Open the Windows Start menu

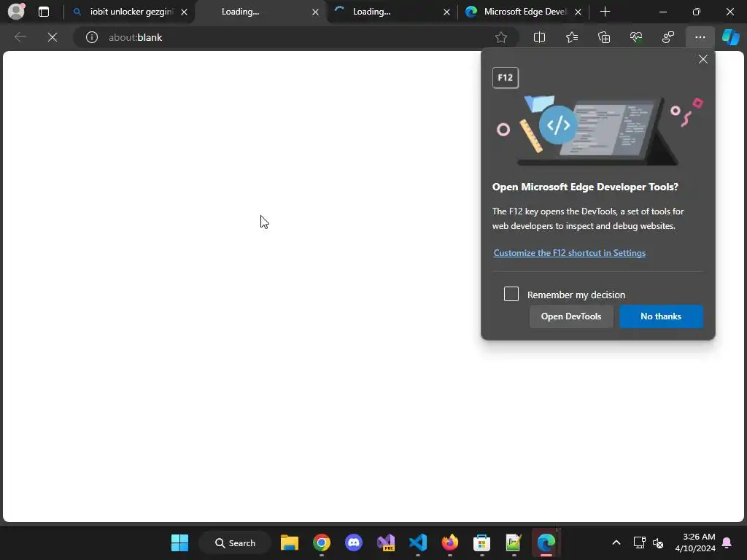[180, 542]
